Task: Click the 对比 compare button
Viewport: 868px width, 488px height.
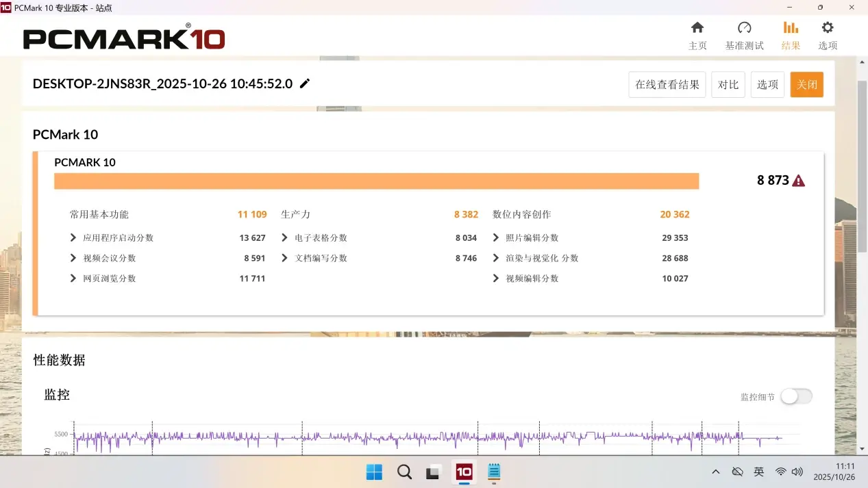Action: pos(728,85)
